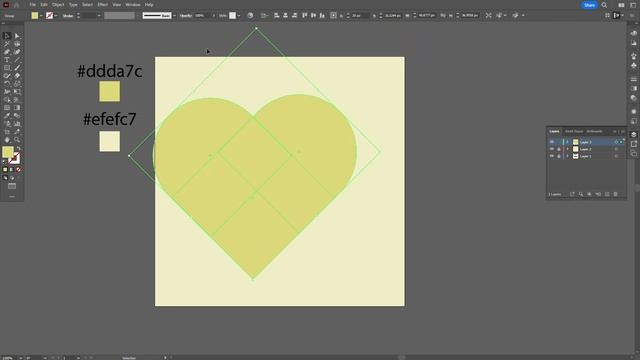This screenshot has width=640, height=360.
Task: Select the Direct Selection tool
Action: tap(17, 36)
